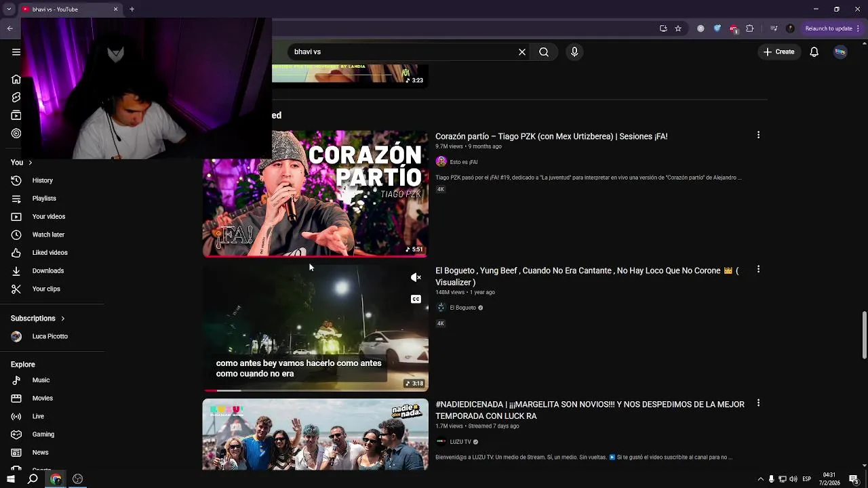Open the LUZU TV beach group thumbnail
This screenshot has width=868, height=488.
coord(315,434)
